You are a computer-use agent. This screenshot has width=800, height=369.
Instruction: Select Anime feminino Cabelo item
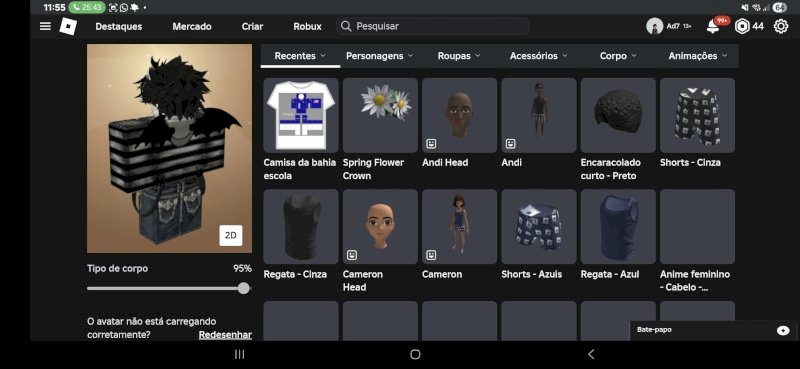(x=697, y=227)
